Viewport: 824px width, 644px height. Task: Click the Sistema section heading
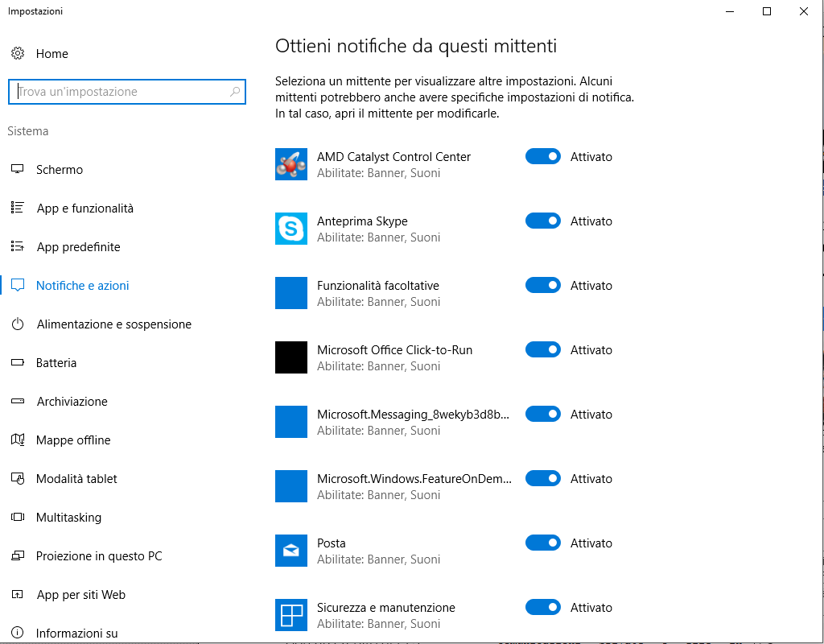[x=28, y=131]
